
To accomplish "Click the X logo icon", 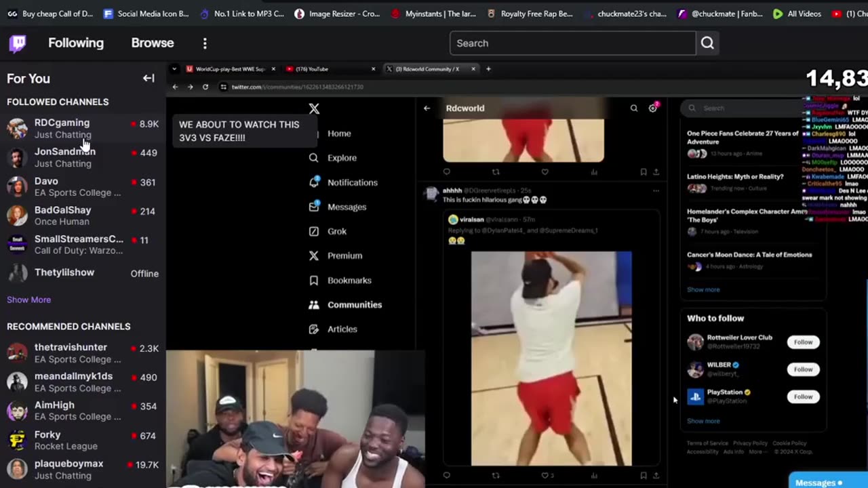I will (314, 108).
